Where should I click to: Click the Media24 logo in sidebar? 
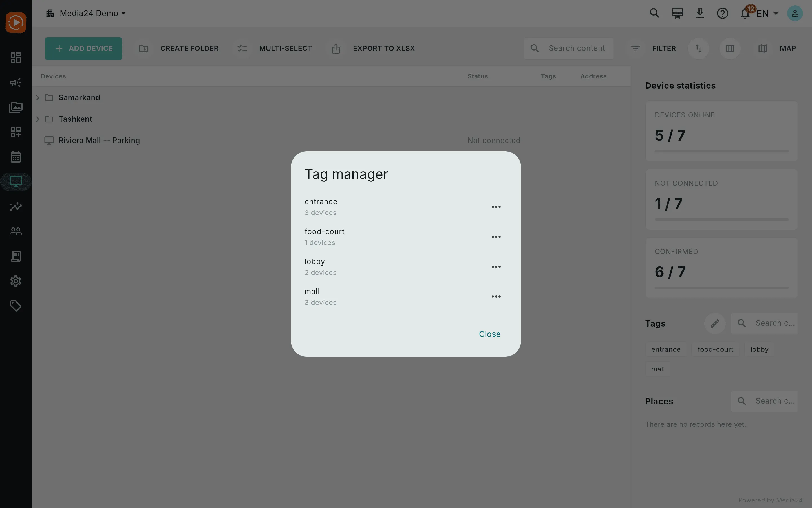16,23
